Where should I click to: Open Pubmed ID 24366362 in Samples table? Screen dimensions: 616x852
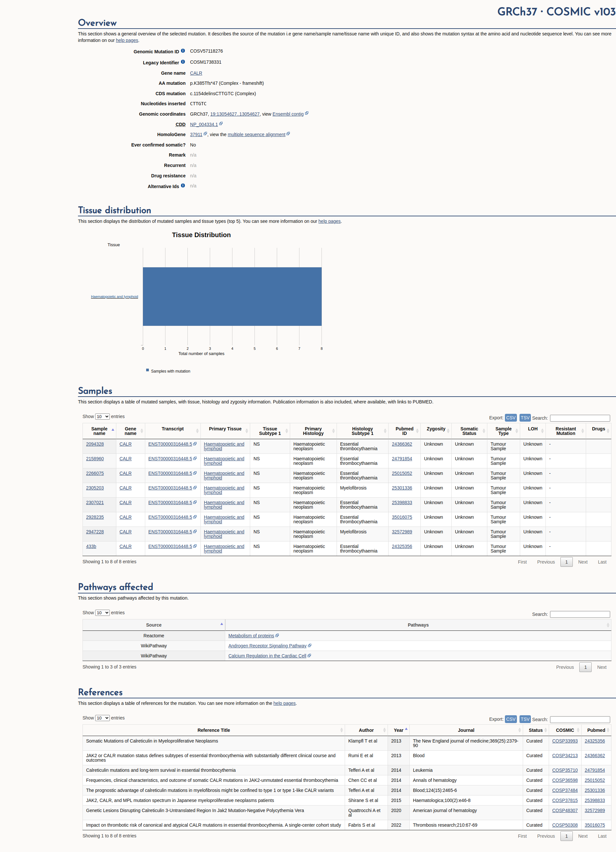[402, 444]
